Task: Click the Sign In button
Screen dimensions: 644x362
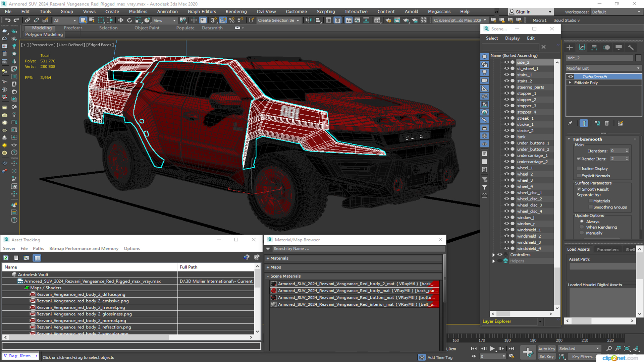Action: (530, 12)
